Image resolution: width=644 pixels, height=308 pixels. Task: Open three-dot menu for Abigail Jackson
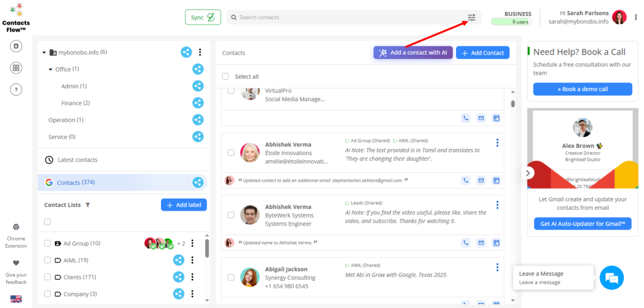click(497, 267)
